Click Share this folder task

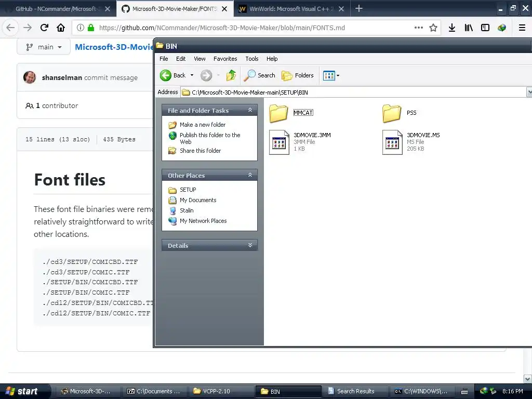click(x=200, y=151)
